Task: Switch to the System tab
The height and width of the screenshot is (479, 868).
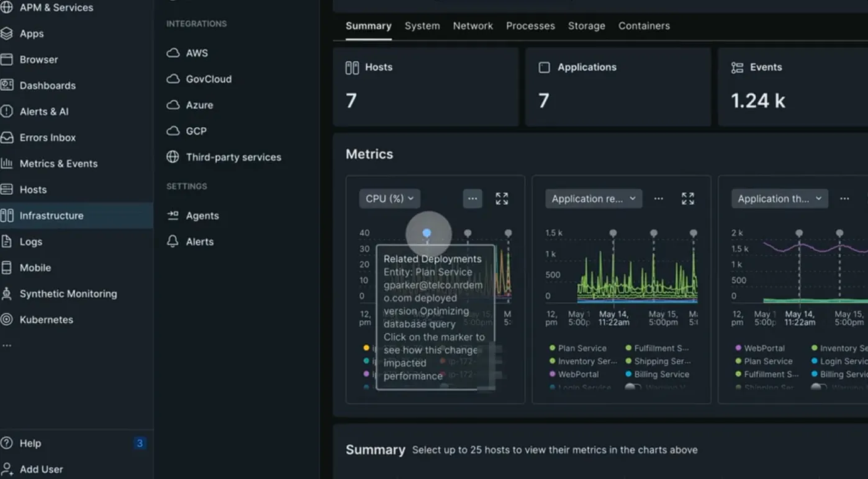Action: [422, 26]
